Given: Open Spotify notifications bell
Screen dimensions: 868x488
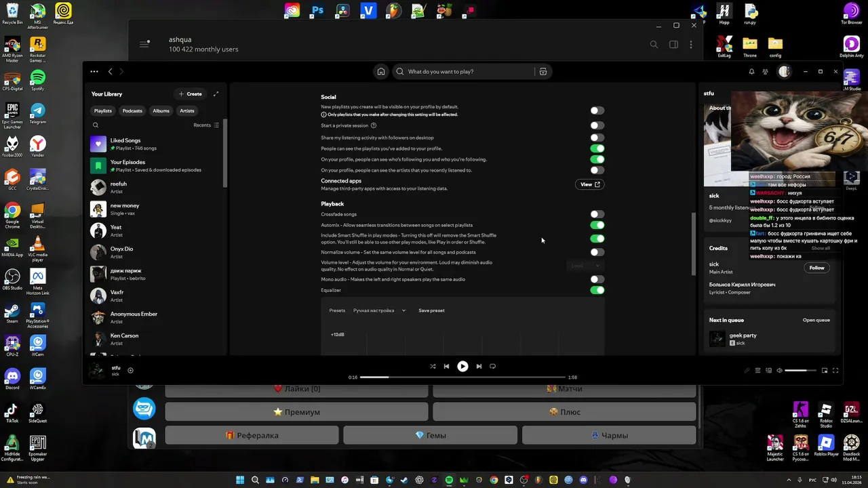Looking at the screenshot, I should (x=751, y=71).
